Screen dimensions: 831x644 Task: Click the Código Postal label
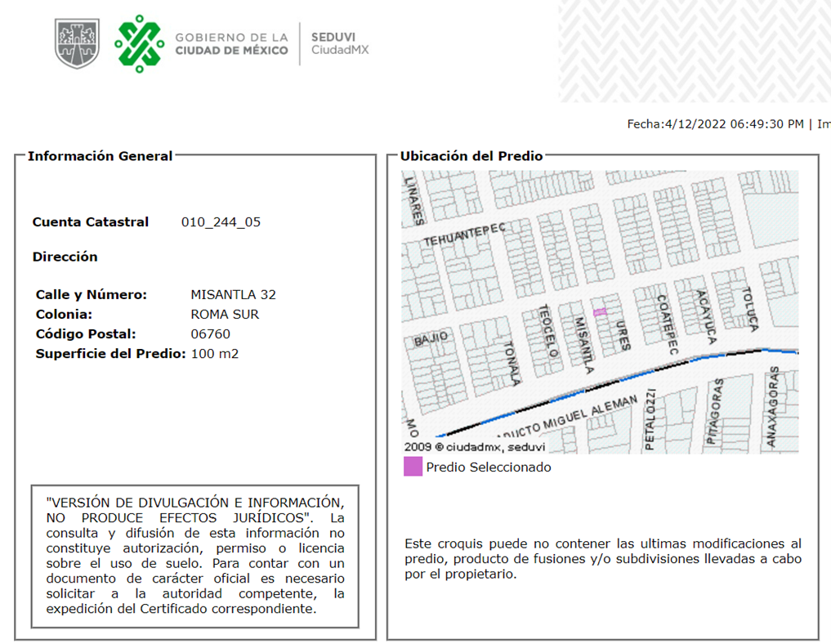pos(86,334)
